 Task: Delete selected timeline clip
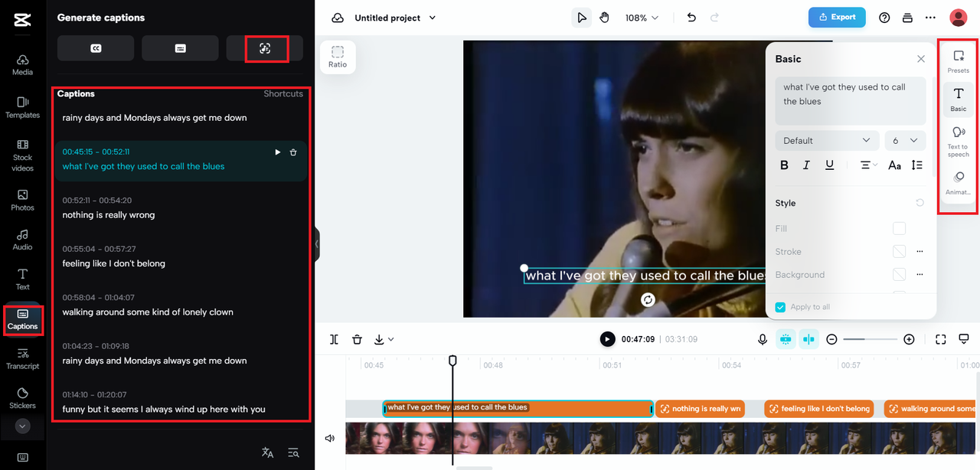click(x=357, y=339)
